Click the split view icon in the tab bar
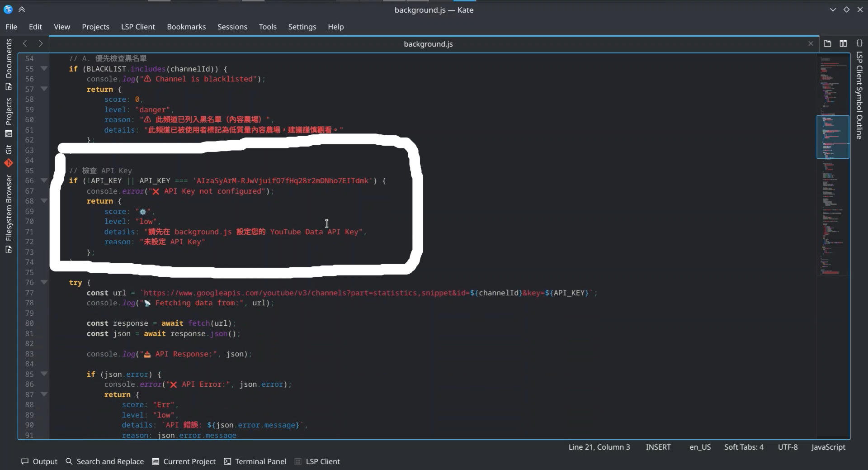The width and height of the screenshot is (868, 470). coord(844,43)
